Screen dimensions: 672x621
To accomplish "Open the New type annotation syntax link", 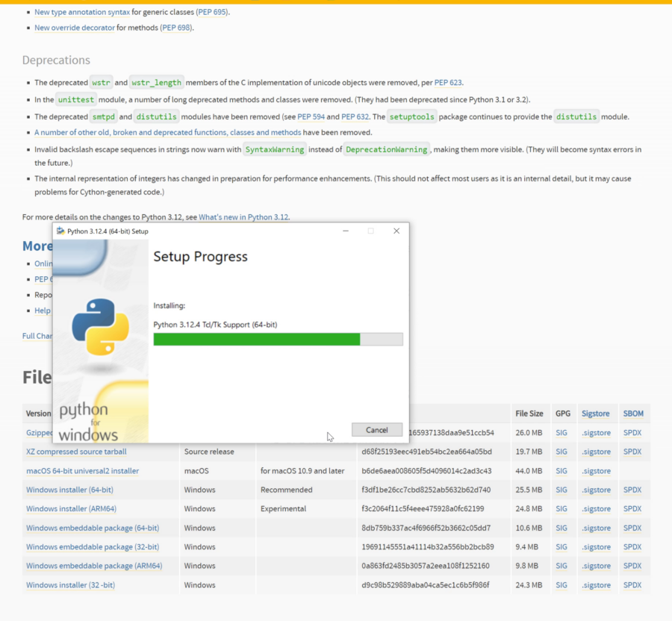I will [x=82, y=12].
